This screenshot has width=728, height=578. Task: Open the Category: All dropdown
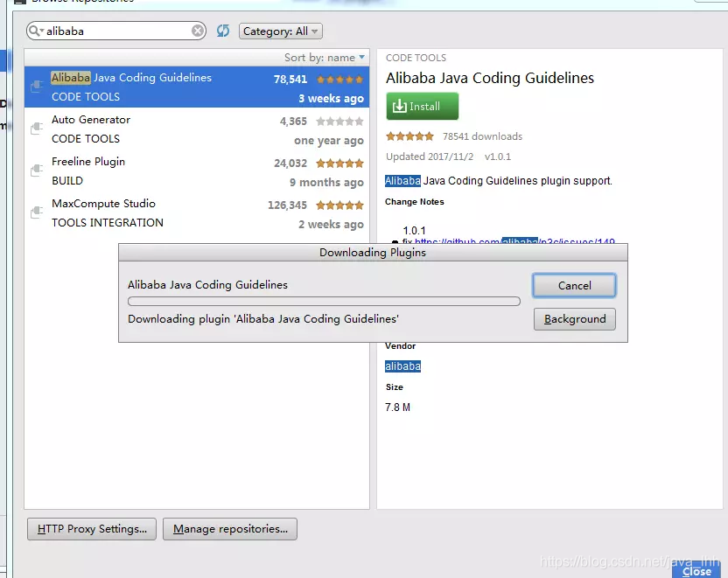click(280, 31)
